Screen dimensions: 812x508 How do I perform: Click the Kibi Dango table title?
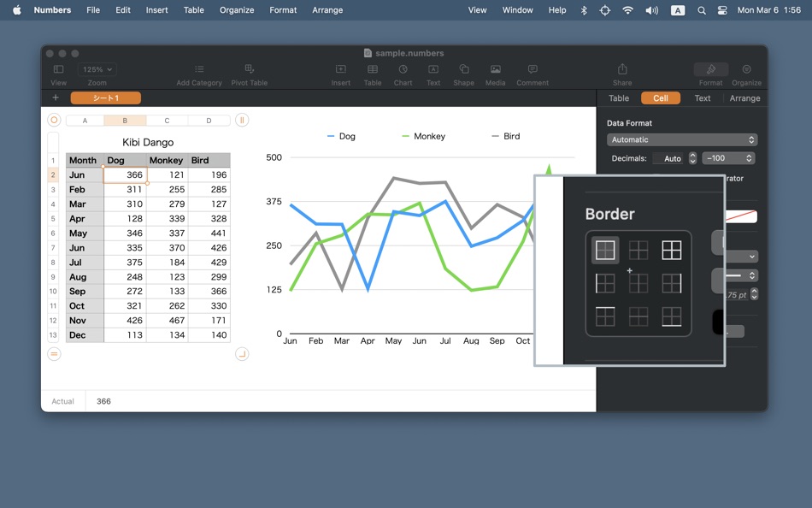[x=148, y=142]
